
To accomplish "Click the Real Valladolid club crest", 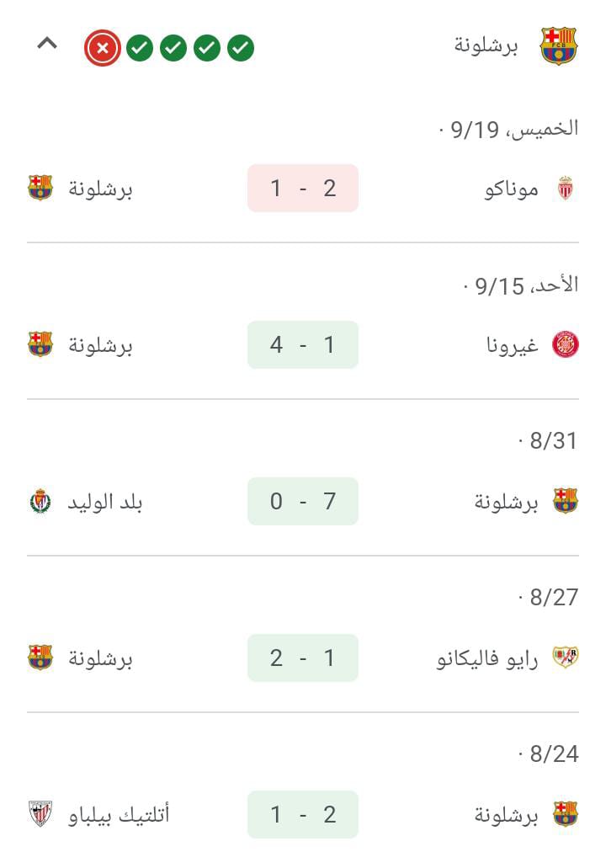I will (x=40, y=502).
